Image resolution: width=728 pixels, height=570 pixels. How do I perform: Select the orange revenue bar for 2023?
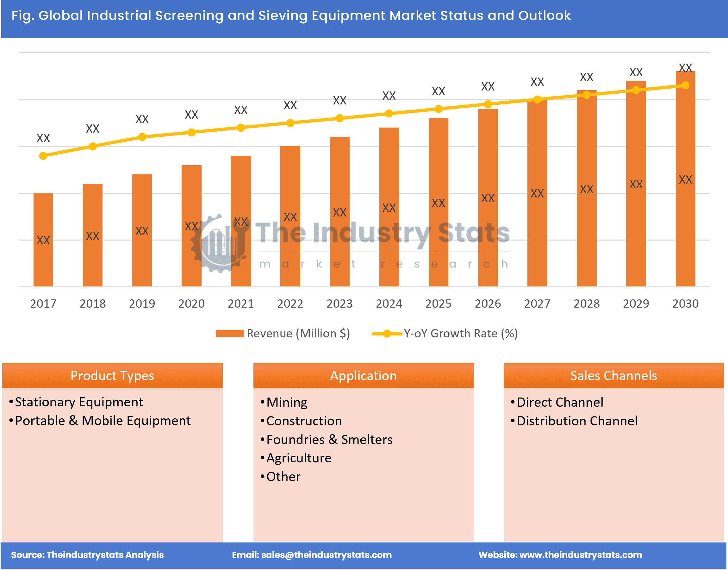[x=340, y=212]
